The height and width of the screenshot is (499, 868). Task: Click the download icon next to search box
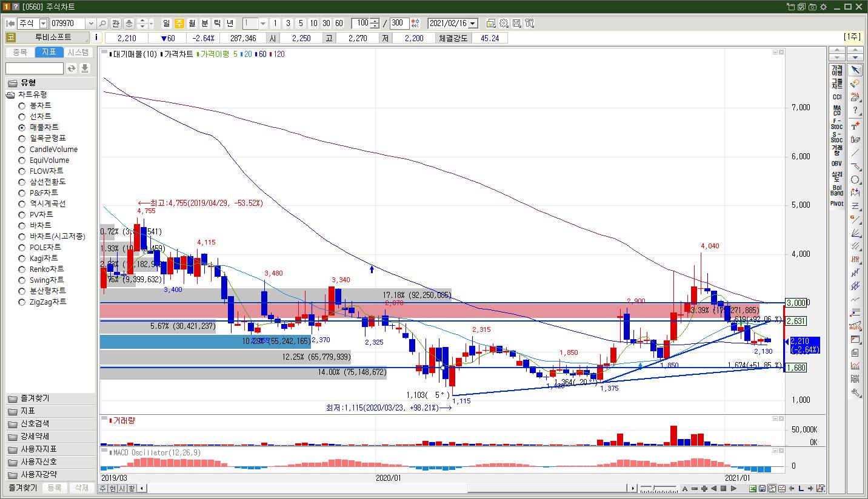pos(85,68)
